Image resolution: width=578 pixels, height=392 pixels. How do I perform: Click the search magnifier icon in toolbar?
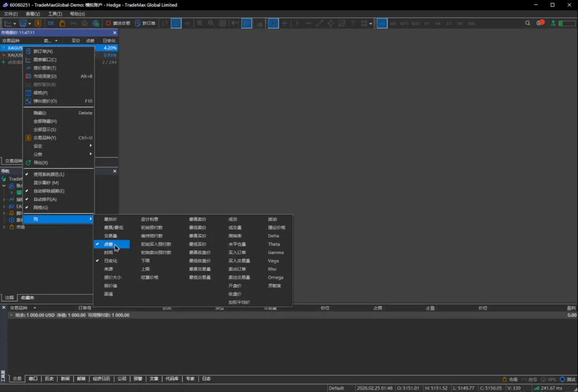528,24
